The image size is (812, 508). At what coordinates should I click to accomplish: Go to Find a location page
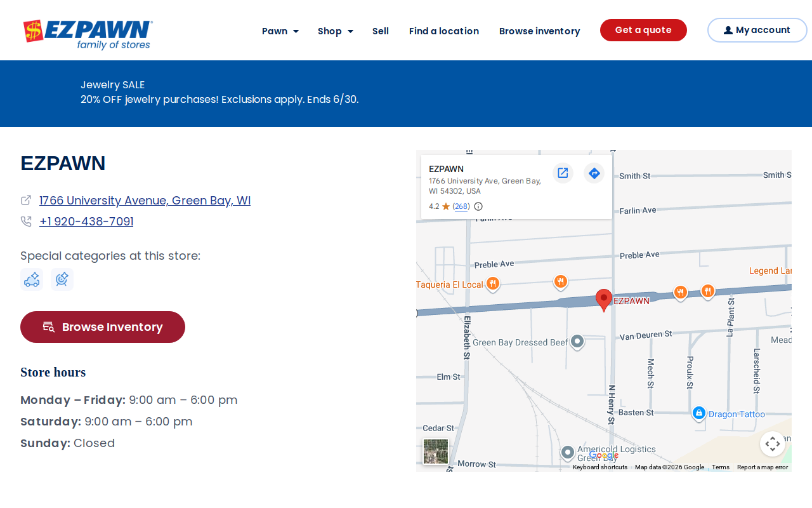(444, 30)
